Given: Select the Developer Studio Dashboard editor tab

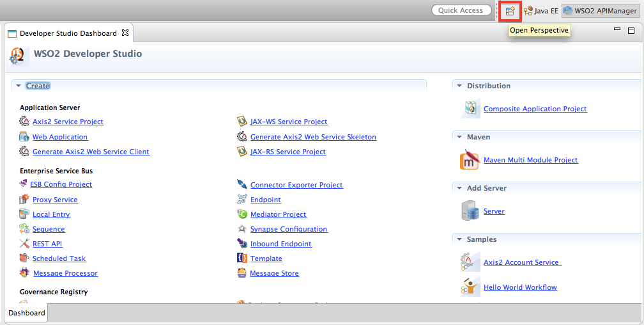Looking at the screenshot, I should point(68,33).
